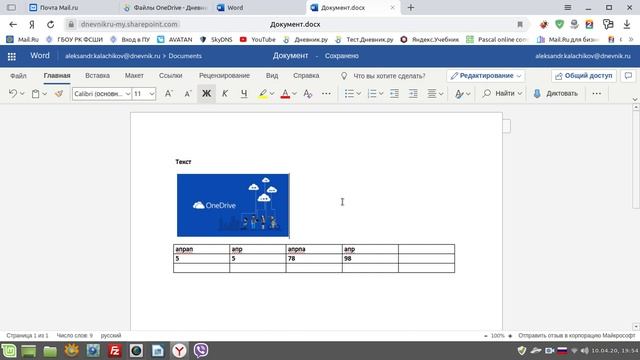Viewport: 640px width, 360px height.
Task: Click the paragraph alignment icon
Action: point(432,93)
